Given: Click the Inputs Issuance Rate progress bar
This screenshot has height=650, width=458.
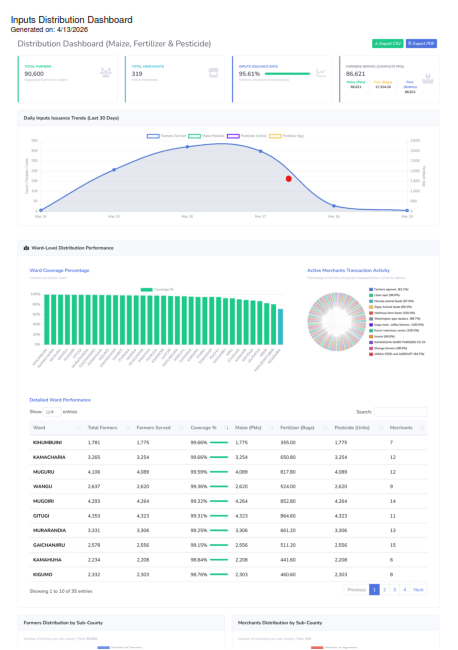Looking at the screenshot, I should pyautogui.click(x=287, y=74).
